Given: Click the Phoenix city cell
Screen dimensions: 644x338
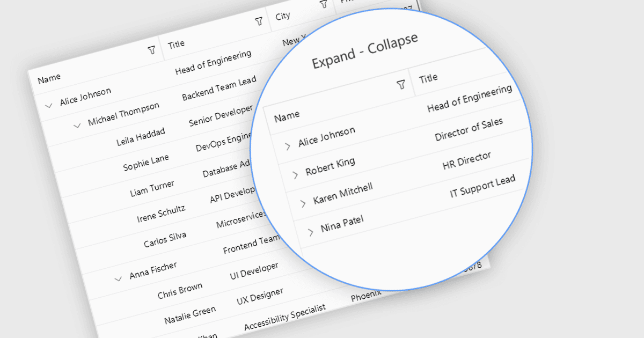Looking at the screenshot, I should 367,295.
